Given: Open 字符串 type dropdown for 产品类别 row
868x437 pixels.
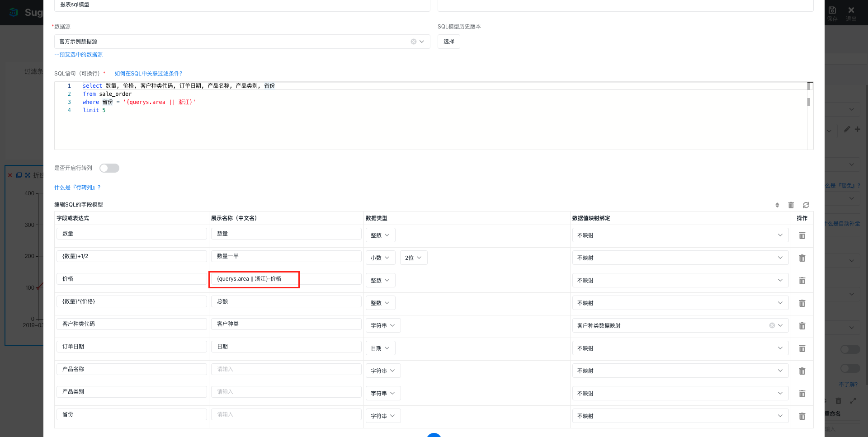Looking at the screenshot, I should (383, 393).
